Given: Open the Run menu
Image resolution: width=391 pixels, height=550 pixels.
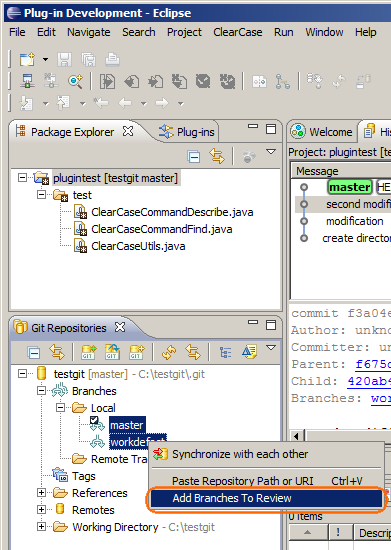Looking at the screenshot, I should tap(284, 32).
